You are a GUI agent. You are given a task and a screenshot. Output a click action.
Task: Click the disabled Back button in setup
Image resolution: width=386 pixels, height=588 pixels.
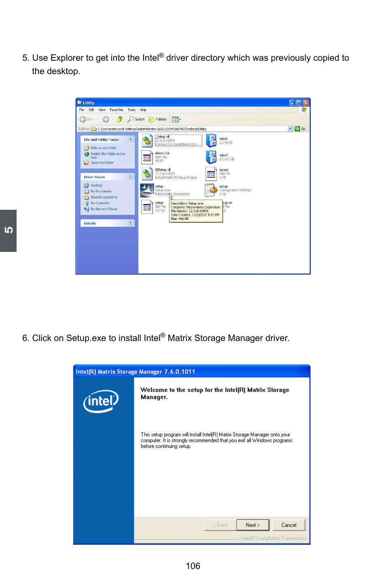click(x=220, y=525)
